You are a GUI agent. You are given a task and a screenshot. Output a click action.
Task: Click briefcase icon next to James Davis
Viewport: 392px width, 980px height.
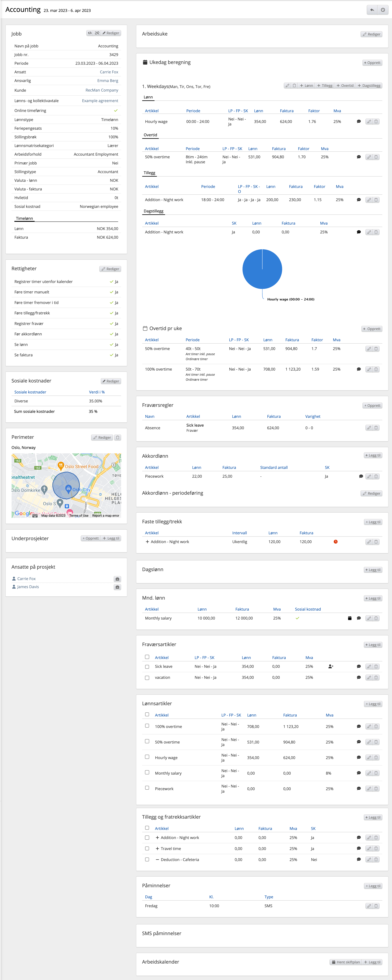click(x=117, y=587)
